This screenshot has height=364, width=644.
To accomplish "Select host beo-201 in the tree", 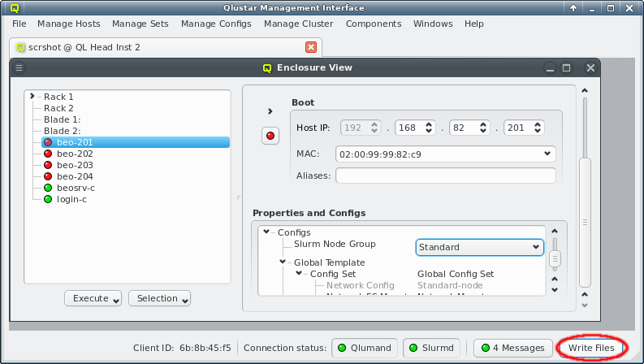I will (135, 142).
